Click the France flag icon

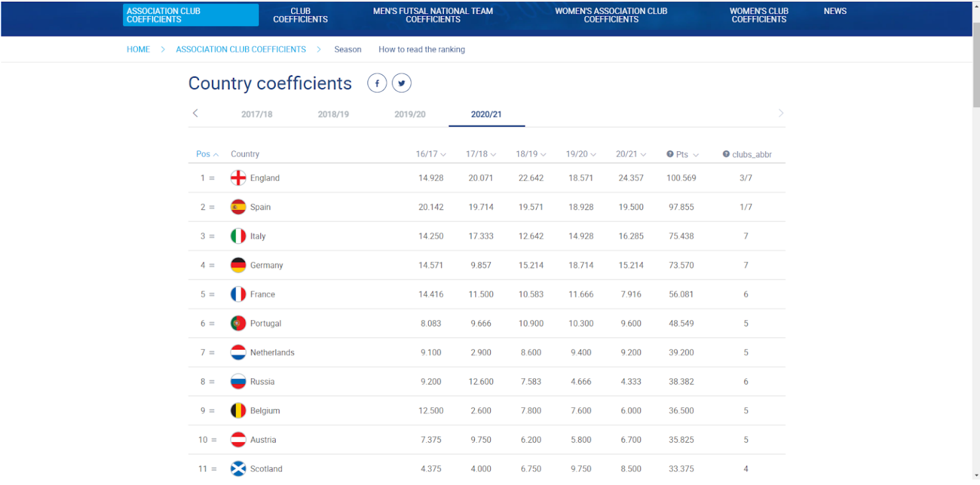click(238, 294)
